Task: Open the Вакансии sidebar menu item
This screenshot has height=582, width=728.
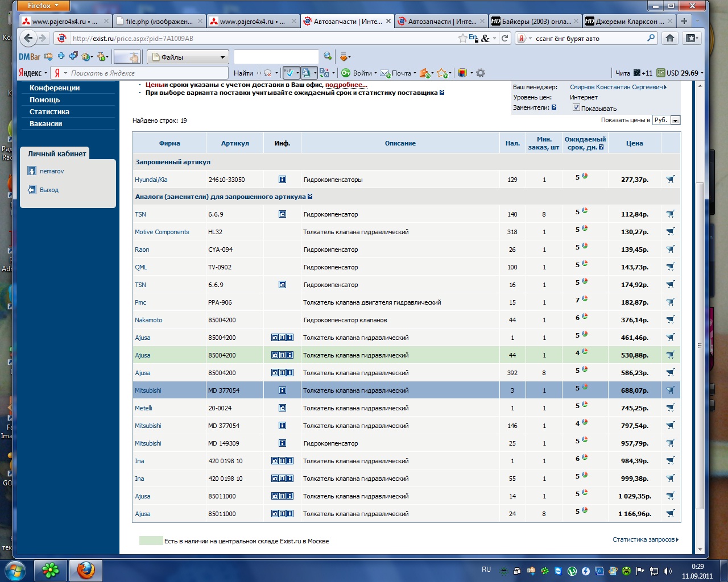Action: tap(45, 124)
